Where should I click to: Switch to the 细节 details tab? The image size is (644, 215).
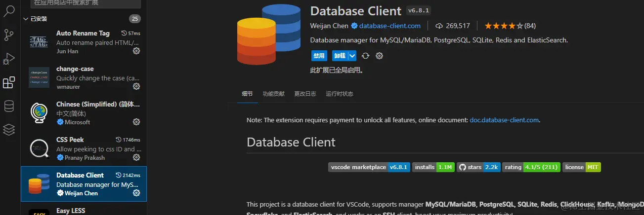247,94
